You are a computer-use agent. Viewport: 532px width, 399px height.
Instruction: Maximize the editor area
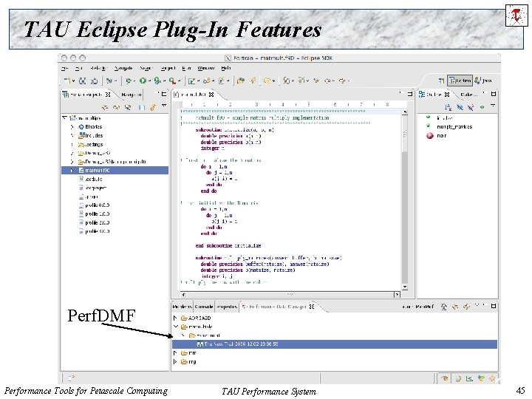click(410, 94)
